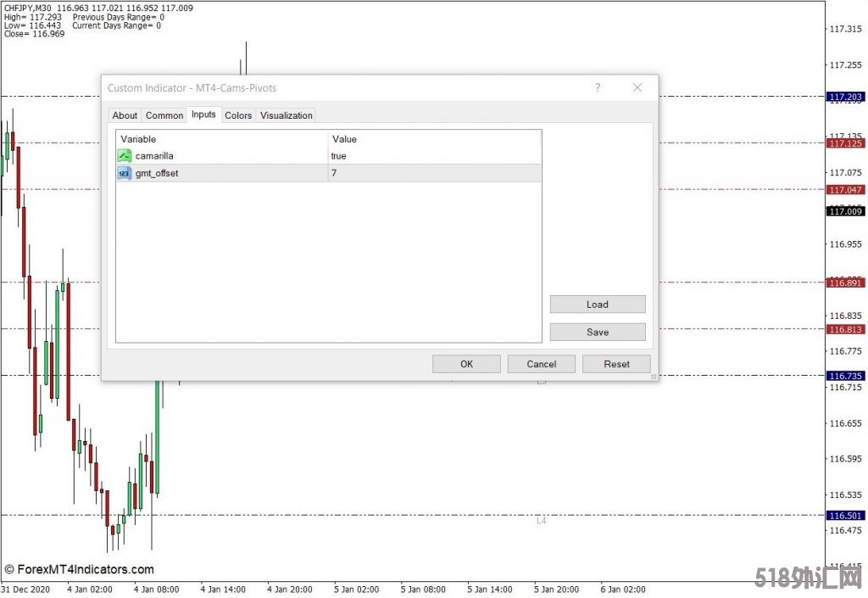Click the L4 pivot line label
The height and width of the screenshot is (598, 868).
[x=541, y=521]
